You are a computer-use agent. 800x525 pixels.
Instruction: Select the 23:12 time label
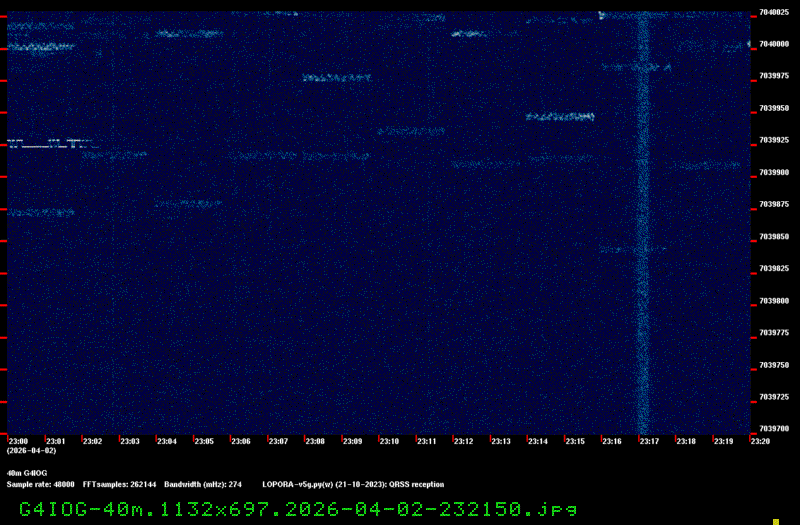(x=464, y=441)
